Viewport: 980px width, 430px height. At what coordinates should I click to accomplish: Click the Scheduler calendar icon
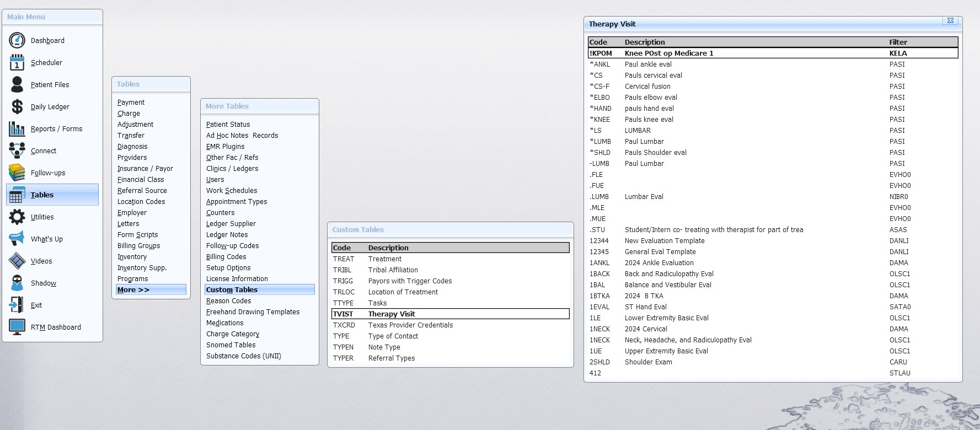17,62
